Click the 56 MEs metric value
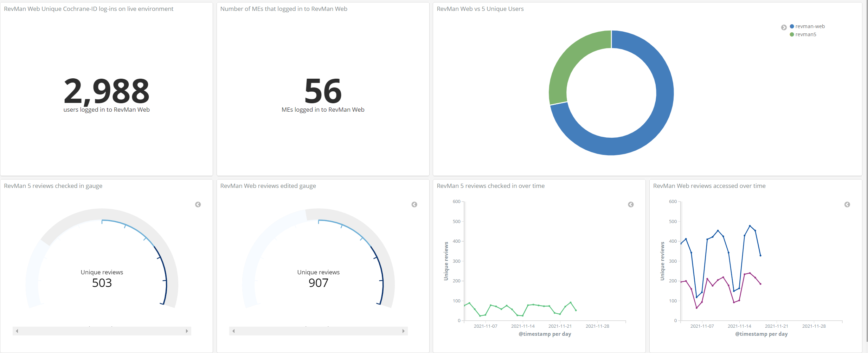Screen dimensions: 868x353 (x=323, y=91)
